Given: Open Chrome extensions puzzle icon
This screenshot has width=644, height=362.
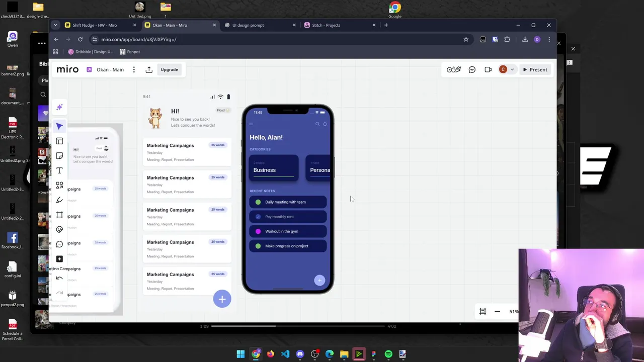Looking at the screenshot, I should (507, 39).
